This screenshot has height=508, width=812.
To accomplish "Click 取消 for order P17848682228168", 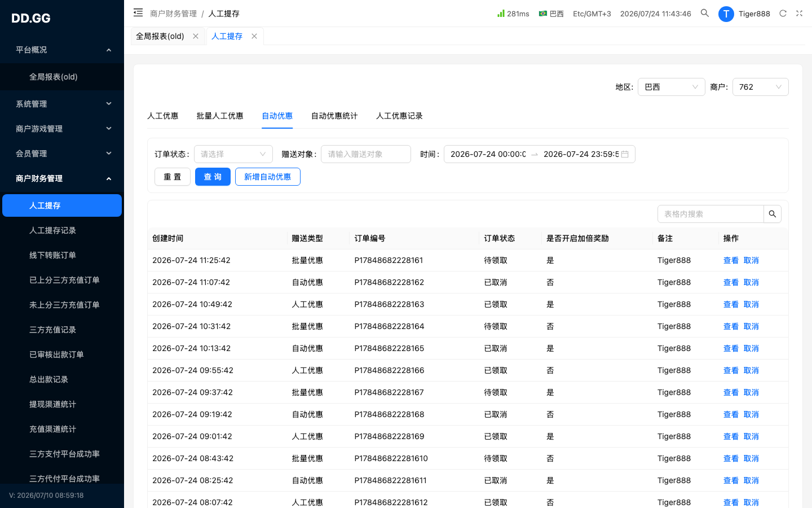I will [751, 414].
